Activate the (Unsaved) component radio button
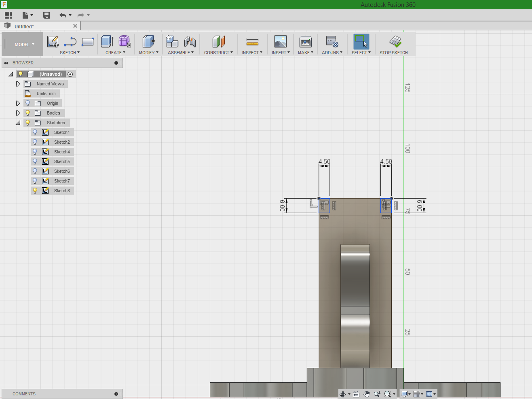The width and height of the screenshot is (532, 399). 70,74
